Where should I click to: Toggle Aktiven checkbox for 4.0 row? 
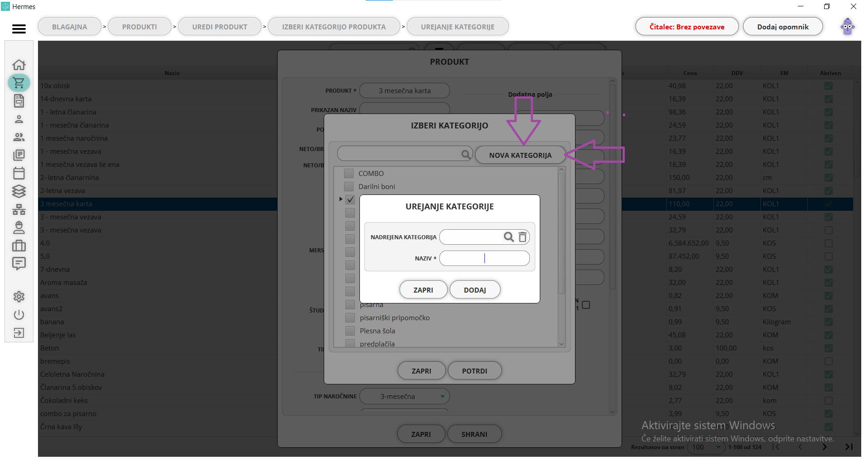point(829,243)
